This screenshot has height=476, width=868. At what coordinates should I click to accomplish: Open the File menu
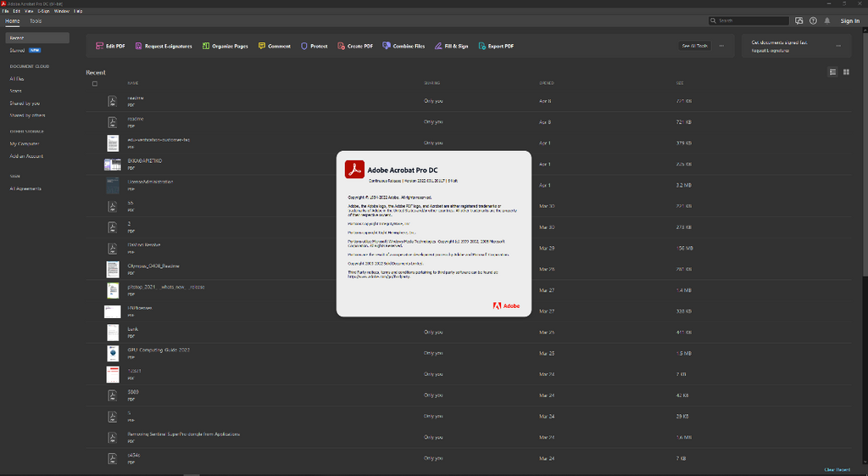(x=6, y=11)
